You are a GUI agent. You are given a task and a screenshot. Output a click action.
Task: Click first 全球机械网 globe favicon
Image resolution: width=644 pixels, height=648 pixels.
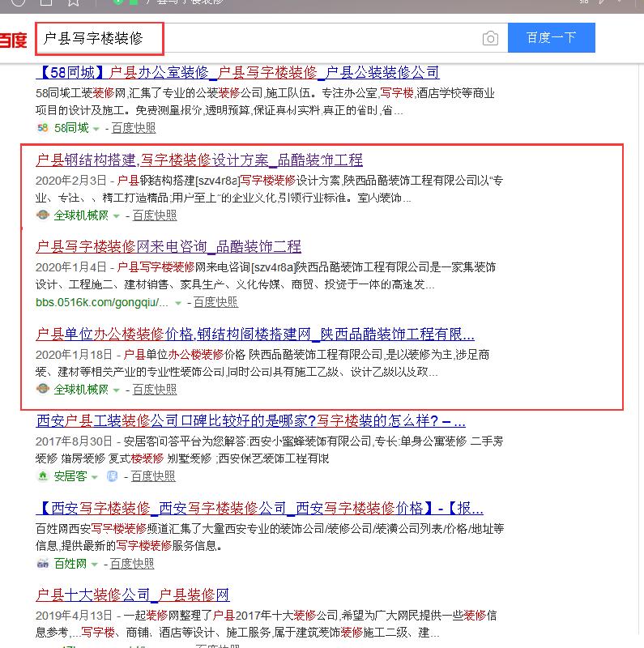coord(43,215)
